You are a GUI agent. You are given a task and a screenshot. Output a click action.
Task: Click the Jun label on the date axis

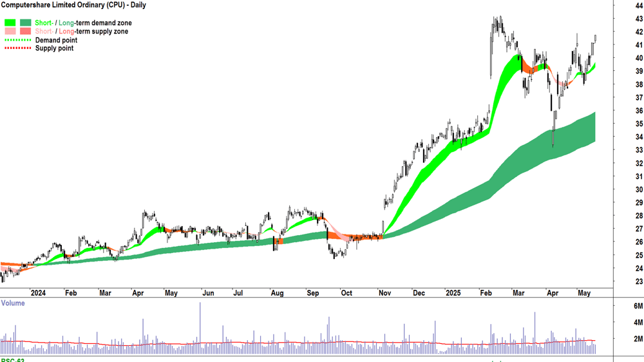tap(208, 293)
